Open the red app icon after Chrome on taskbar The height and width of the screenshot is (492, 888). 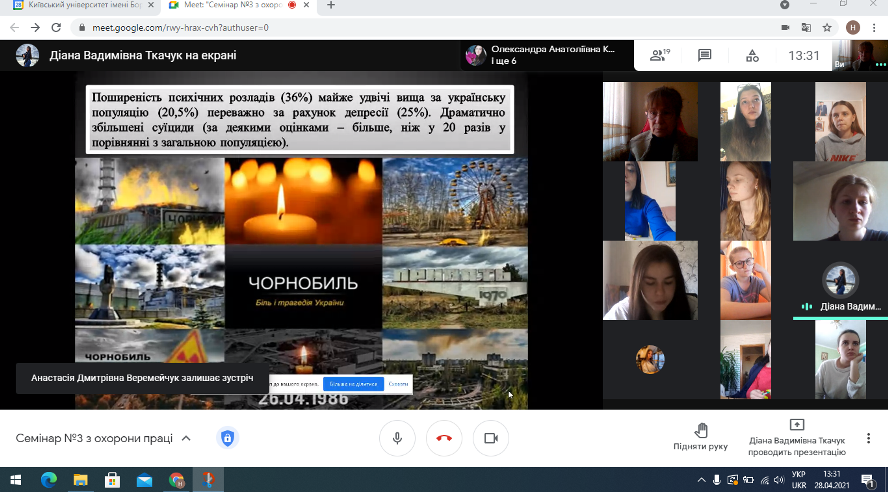[x=208, y=480]
